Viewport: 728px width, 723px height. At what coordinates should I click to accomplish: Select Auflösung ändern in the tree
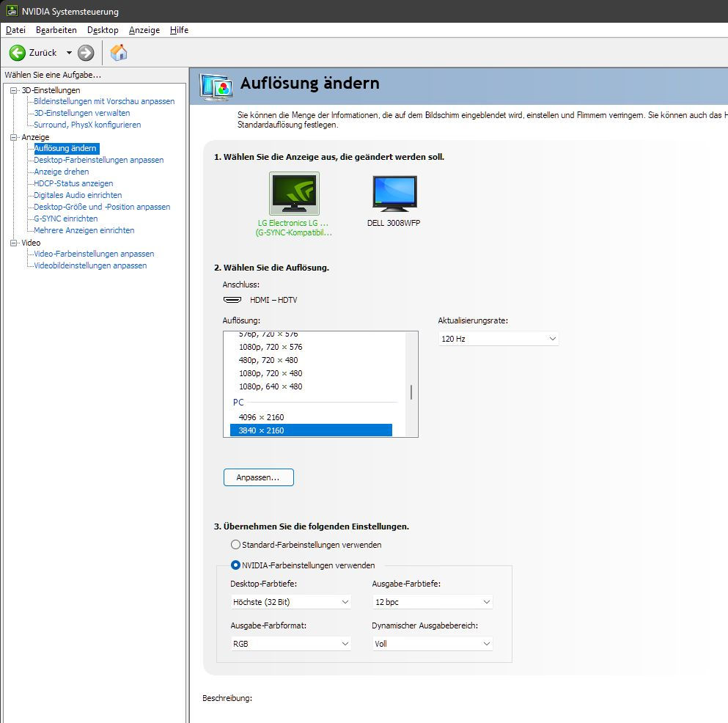click(66, 149)
